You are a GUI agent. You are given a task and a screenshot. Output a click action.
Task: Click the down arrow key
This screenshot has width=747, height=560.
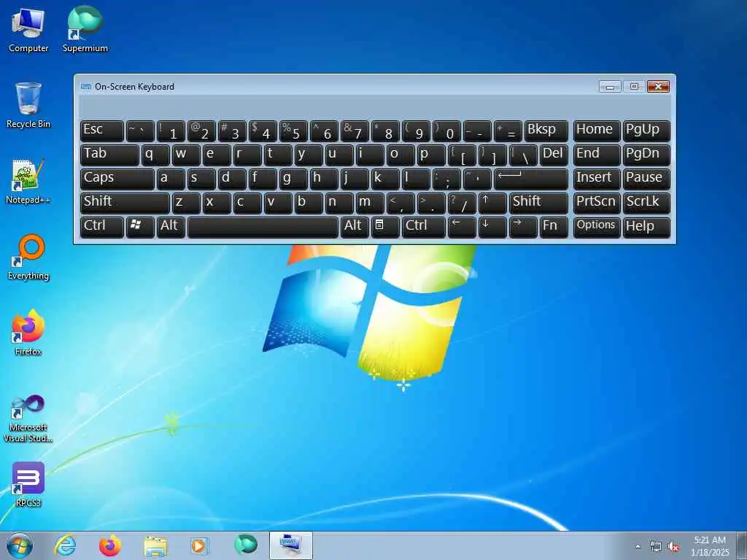point(492,227)
